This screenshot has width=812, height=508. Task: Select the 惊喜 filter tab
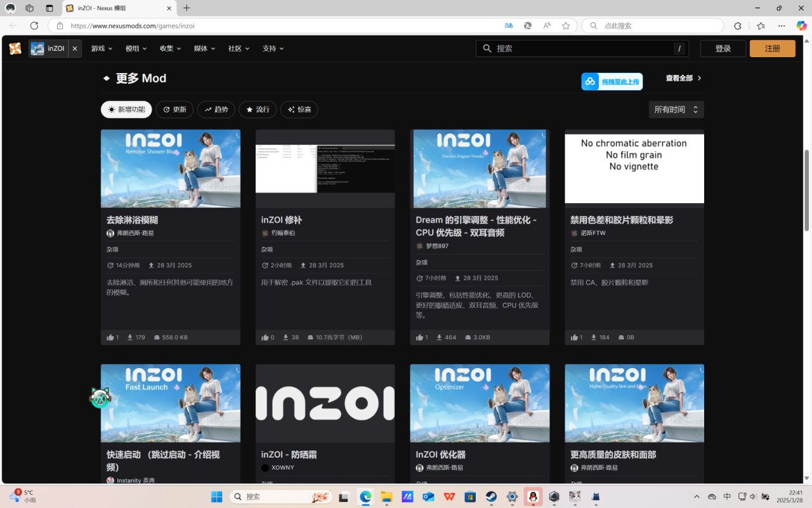(299, 109)
